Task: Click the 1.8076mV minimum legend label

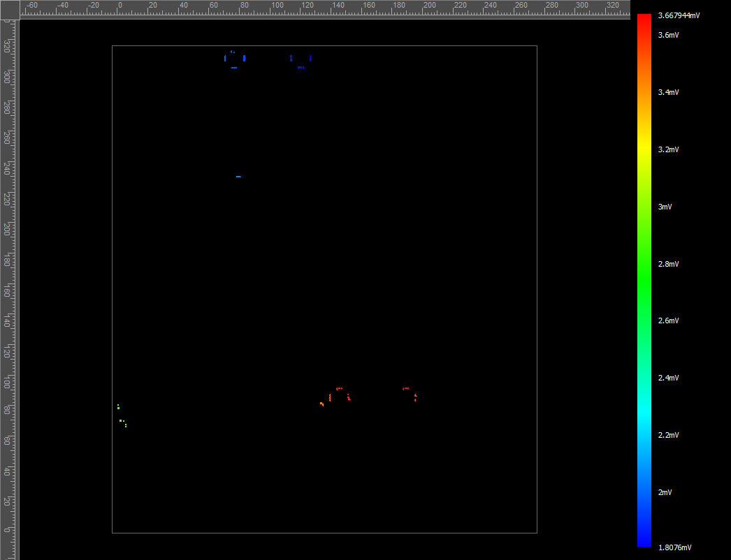Action: coord(674,547)
